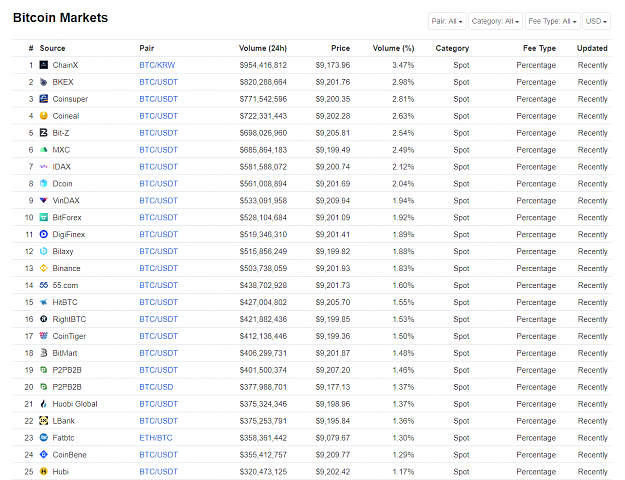Click the Bit-Z logo icon
This screenshot has height=480, width=625.
tap(43, 133)
